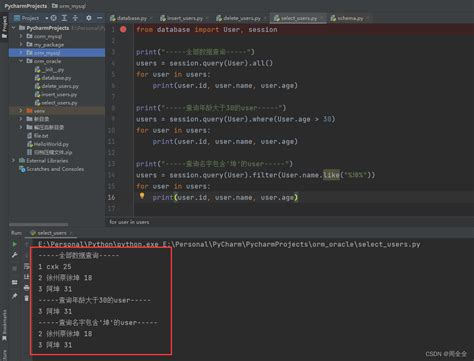Screen dimensions: 474x361
Task: Open Project tool window side tab
Action: [4, 27]
